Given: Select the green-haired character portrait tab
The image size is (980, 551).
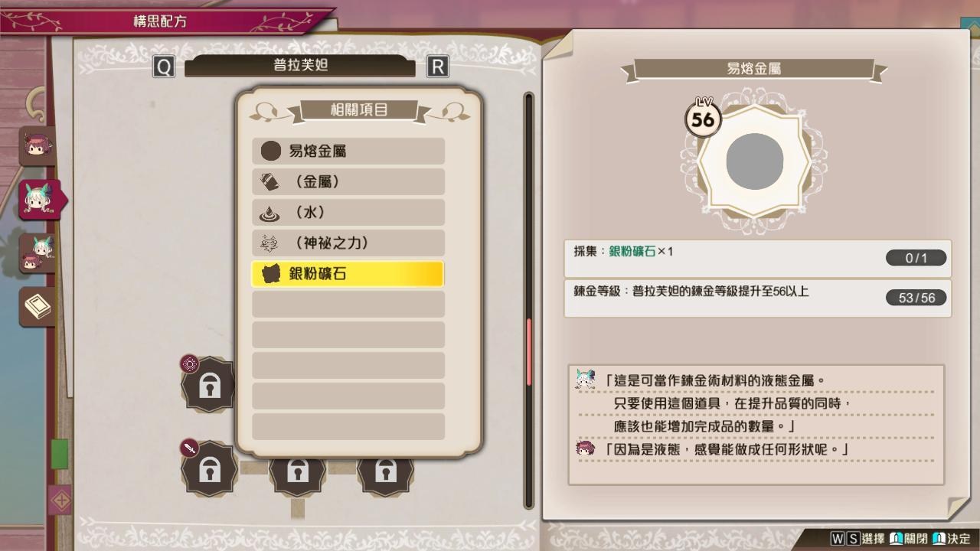Looking at the screenshot, I should [40, 199].
